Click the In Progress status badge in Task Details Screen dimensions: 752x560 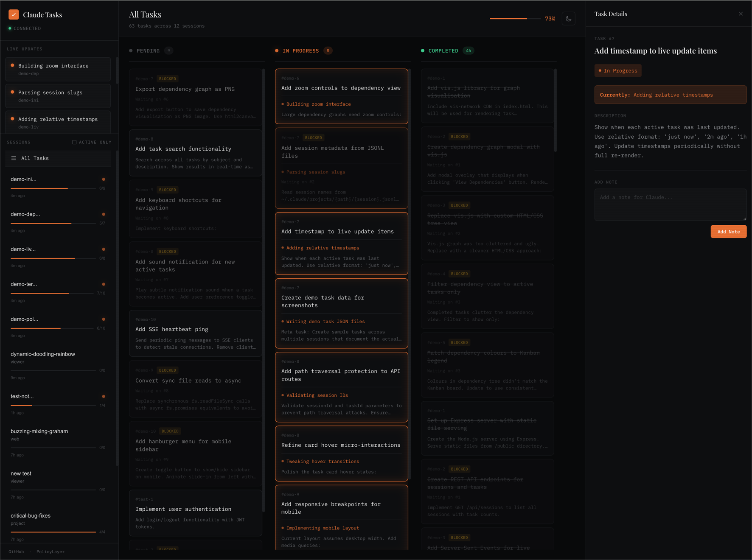click(618, 70)
